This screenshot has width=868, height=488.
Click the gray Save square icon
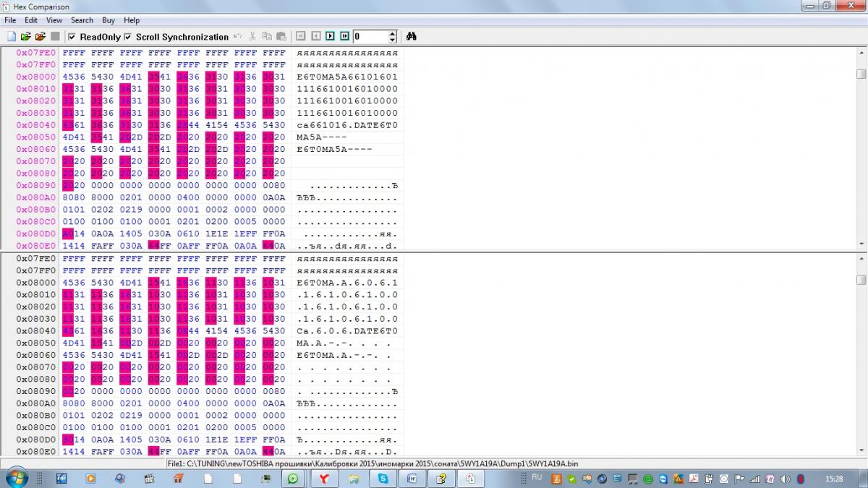point(55,36)
